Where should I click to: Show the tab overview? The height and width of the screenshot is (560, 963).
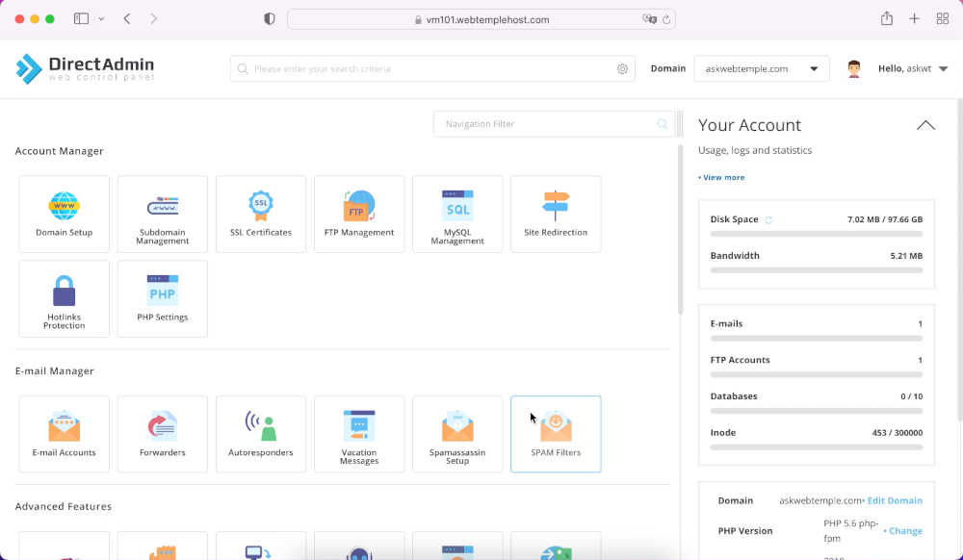[943, 19]
